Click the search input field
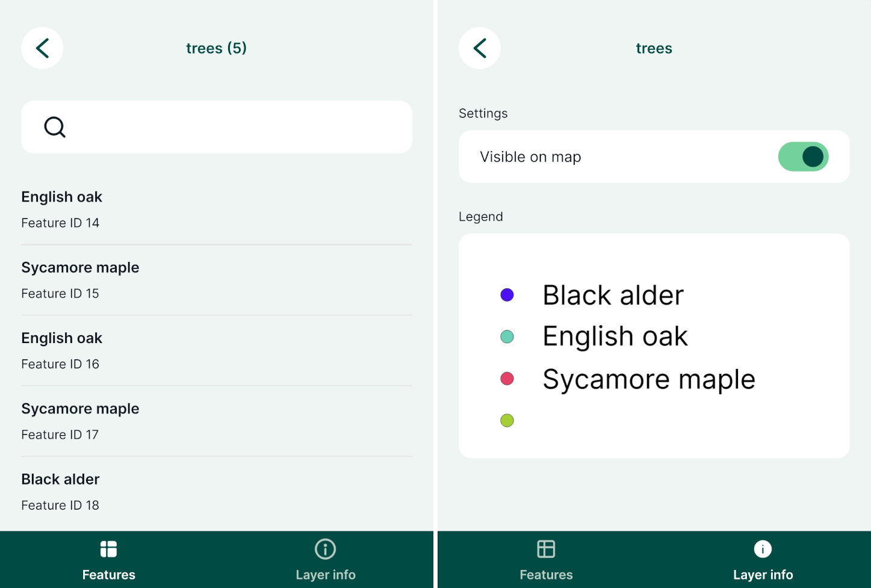Viewport: 871px width, 588px height. [217, 127]
